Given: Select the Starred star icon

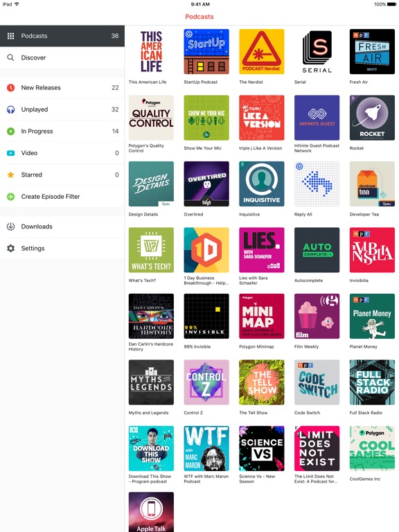Looking at the screenshot, I should coord(10,175).
